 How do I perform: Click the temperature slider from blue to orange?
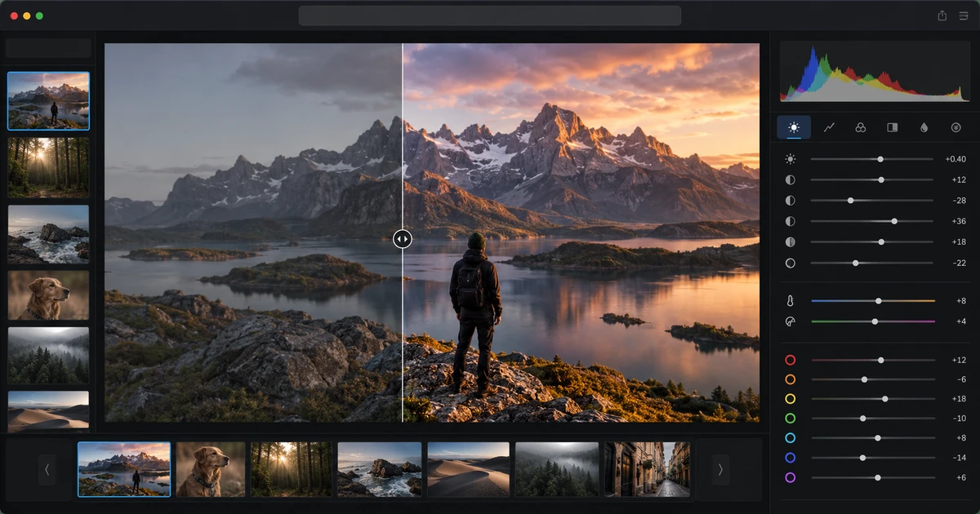point(873,301)
